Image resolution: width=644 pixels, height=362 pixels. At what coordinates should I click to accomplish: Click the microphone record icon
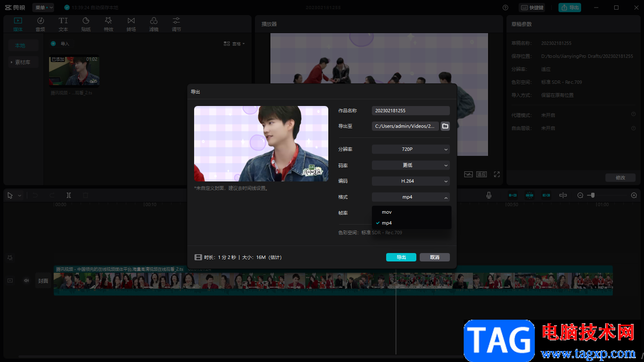pos(489,195)
